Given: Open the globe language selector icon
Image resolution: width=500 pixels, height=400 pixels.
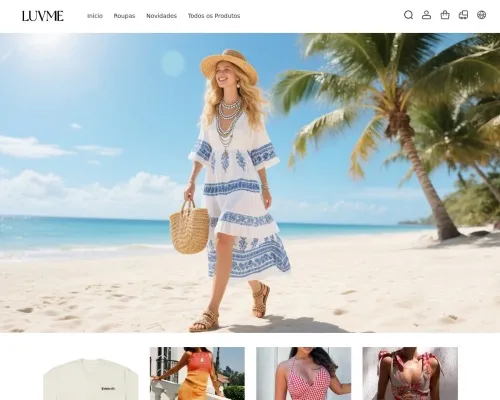Looking at the screenshot, I should tap(481, 15).
